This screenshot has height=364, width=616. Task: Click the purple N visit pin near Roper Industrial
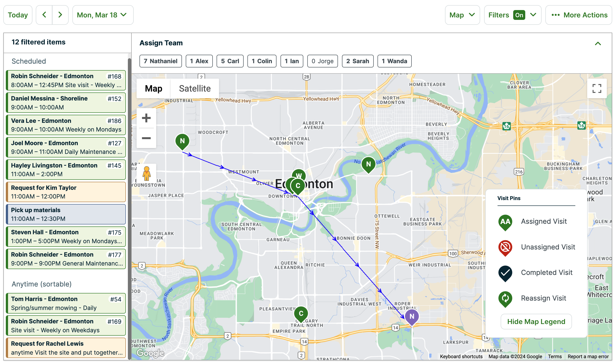[x=411, y=316]
